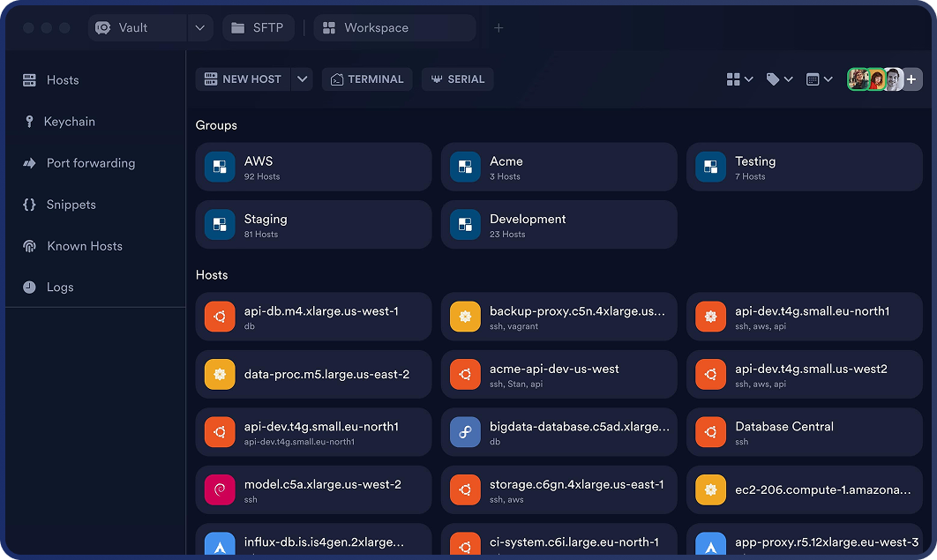The height and width of the screenshot is (560, 937).
Task: Click the NEW HOST button
Action: (x=243, y=78)
